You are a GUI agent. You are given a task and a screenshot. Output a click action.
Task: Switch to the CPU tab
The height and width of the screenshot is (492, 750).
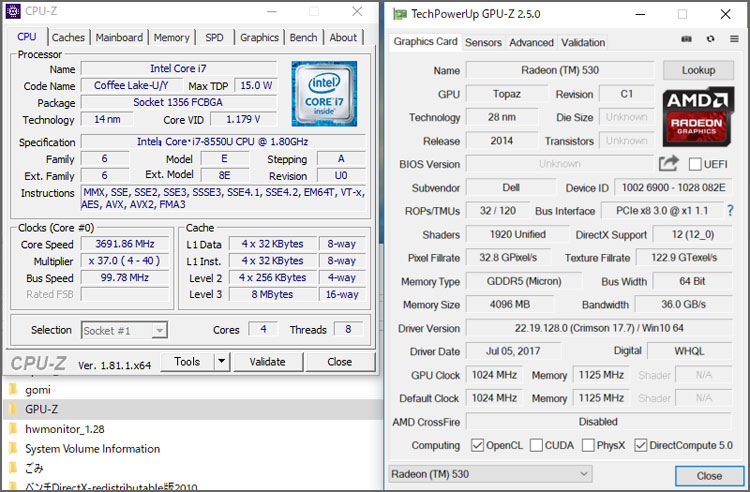pos(27,37)
